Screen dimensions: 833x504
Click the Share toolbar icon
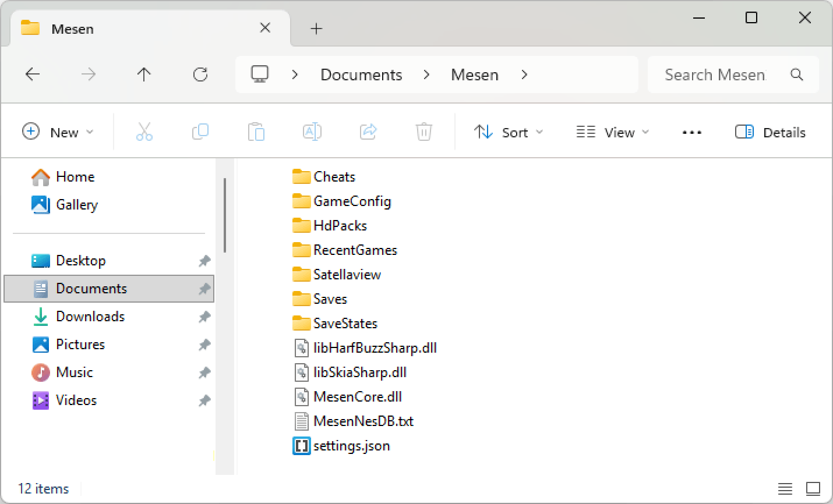(x=369, y=132)
